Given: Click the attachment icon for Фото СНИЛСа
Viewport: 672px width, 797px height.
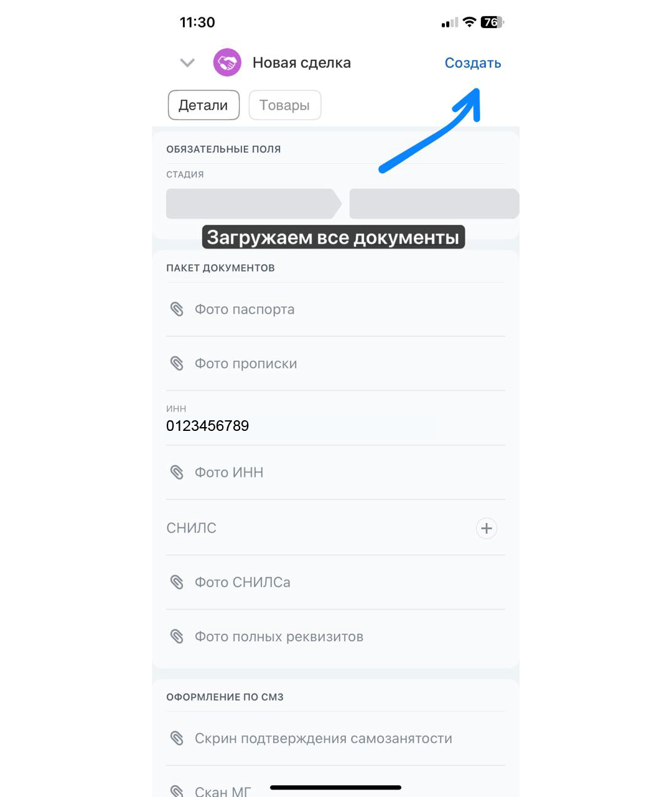Looking at the screenshot, I should pyautogui.click(x=177, y=582).
